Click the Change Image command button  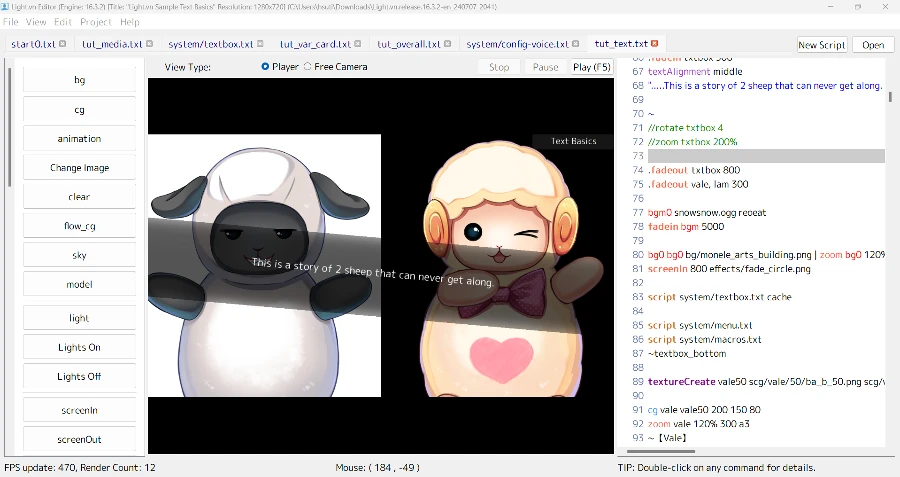pyautogui.click(x=79, y=168)
